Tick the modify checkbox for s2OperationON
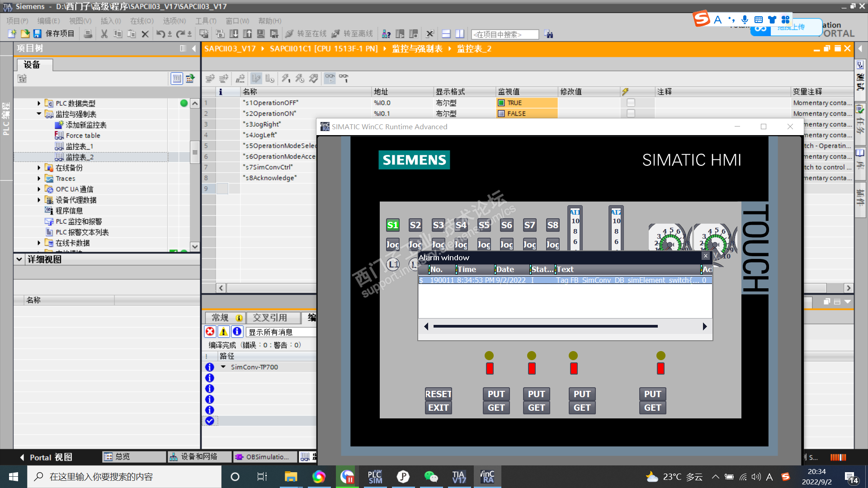Screen dimensions: 868x488 coord(631,114)
